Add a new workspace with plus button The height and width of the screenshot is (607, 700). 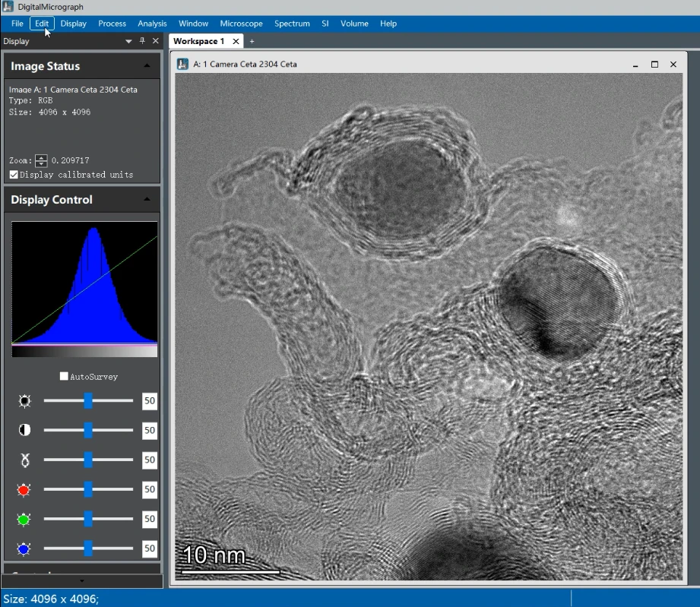pyautogui.click(x=252, y=41)
